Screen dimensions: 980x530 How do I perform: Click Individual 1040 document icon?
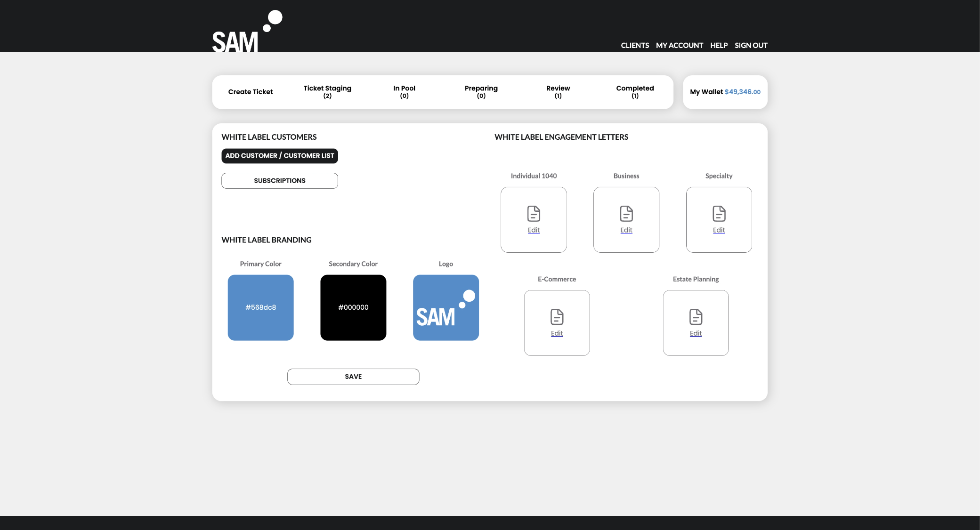(x=534, y=214)
